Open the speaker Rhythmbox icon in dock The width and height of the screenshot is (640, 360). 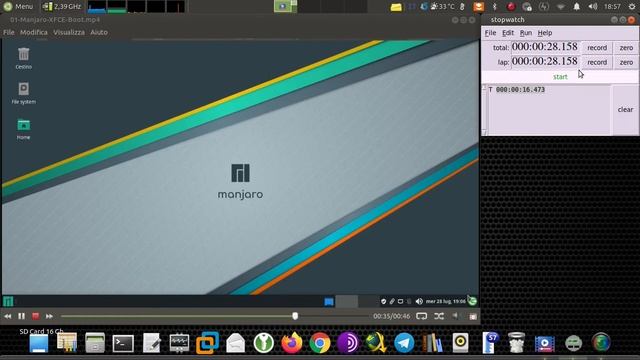[460, 343]
